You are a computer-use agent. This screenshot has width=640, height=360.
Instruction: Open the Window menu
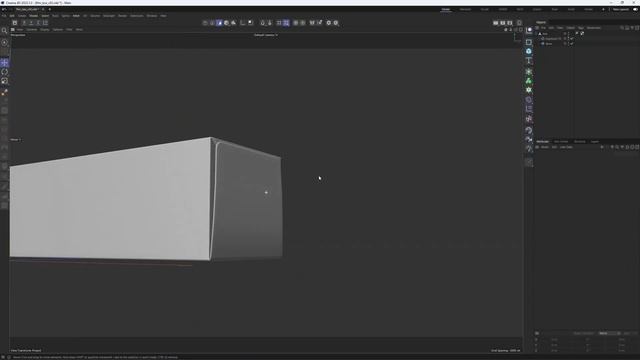coord(152,16)
